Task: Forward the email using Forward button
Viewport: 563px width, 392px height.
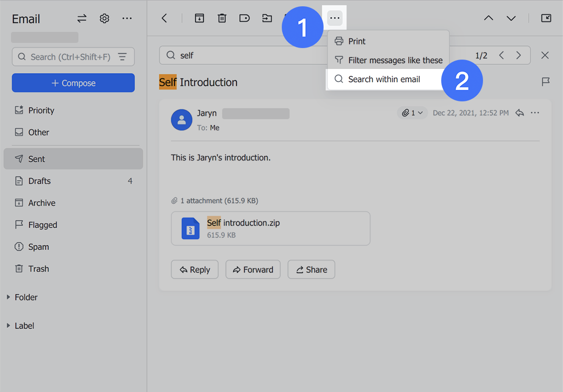Action: point(253,269)
